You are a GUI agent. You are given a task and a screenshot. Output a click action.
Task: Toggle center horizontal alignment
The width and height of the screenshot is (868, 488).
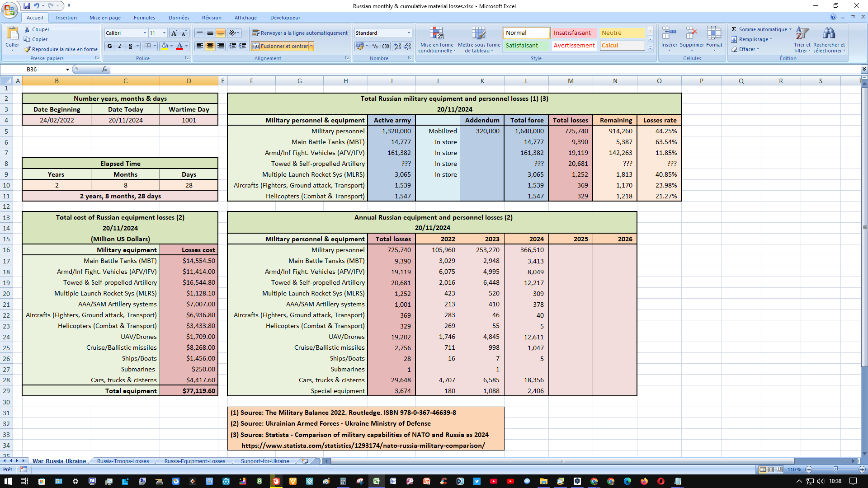coord(210,46)
